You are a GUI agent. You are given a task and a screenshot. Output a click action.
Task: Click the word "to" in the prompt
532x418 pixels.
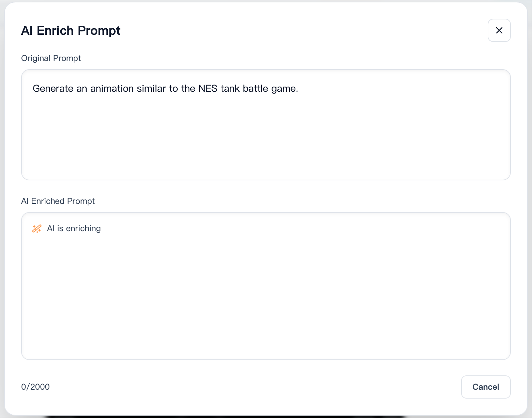click(173, 89)
